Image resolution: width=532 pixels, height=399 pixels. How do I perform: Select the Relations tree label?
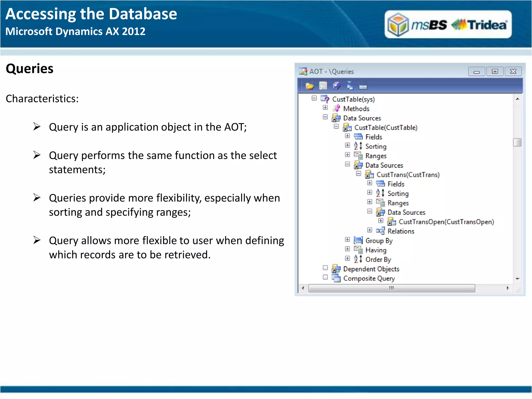[x=401, y=231]
